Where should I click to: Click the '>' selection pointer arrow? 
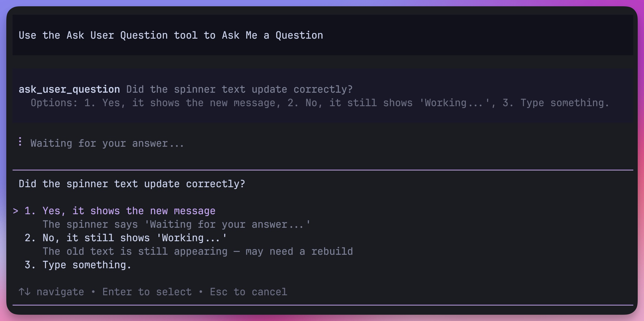pyautogui.click(x=15, y=211)
